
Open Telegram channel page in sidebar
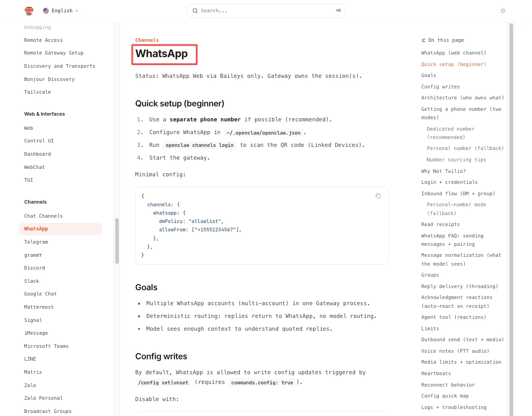36,242
